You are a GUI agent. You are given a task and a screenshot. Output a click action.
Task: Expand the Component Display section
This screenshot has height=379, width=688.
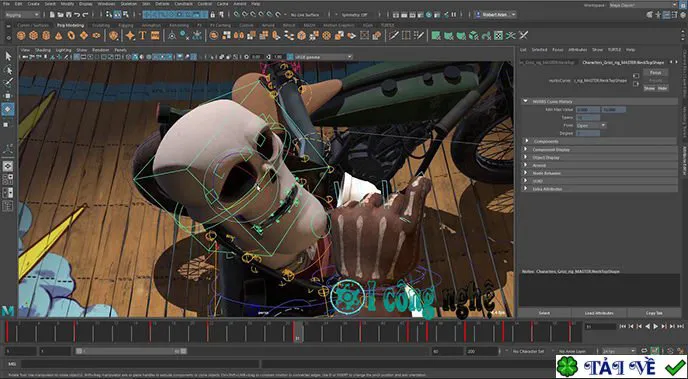click(x=527, y=149)
